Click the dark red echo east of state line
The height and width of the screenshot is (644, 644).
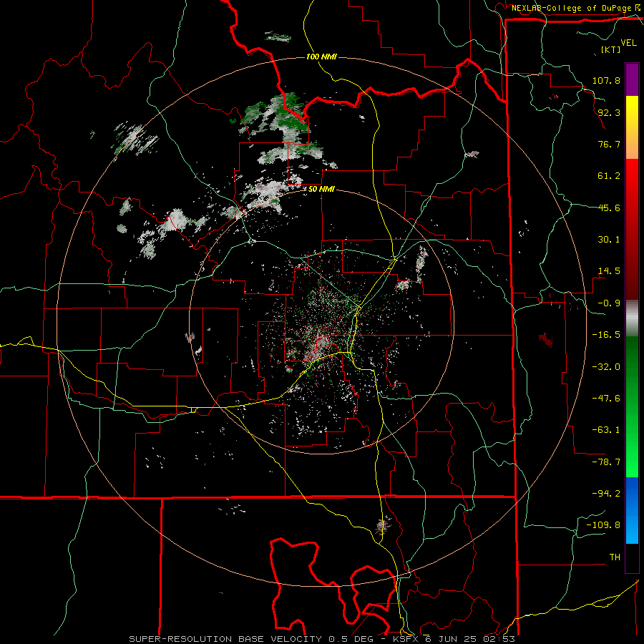[546, 339]
